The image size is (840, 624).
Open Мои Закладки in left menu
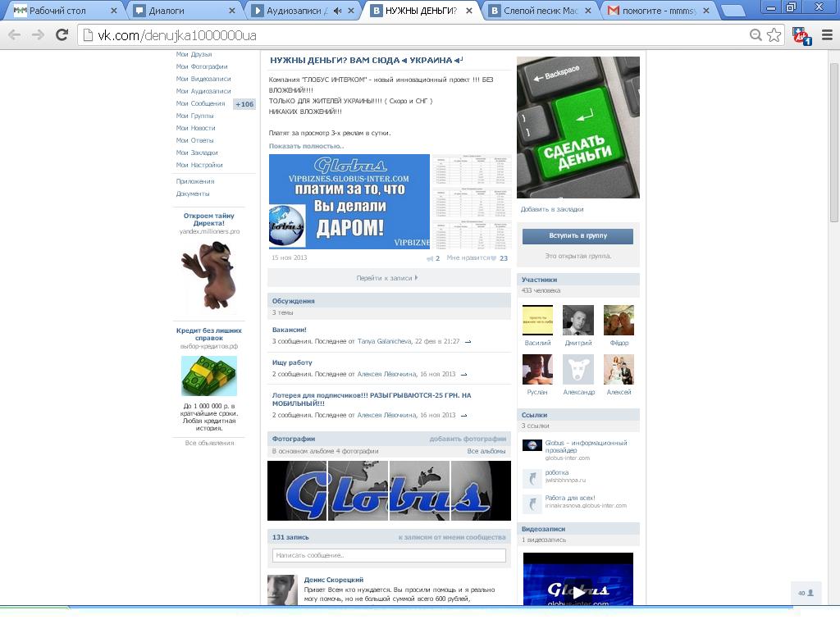(x=197, y=153)
